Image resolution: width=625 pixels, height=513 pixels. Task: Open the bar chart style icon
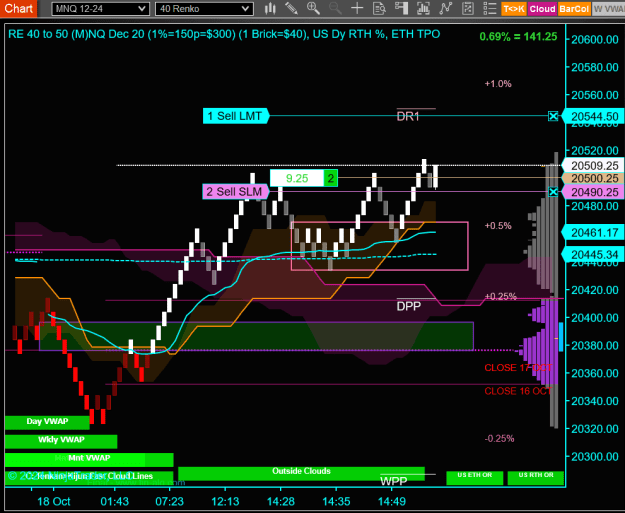[270, 8]
